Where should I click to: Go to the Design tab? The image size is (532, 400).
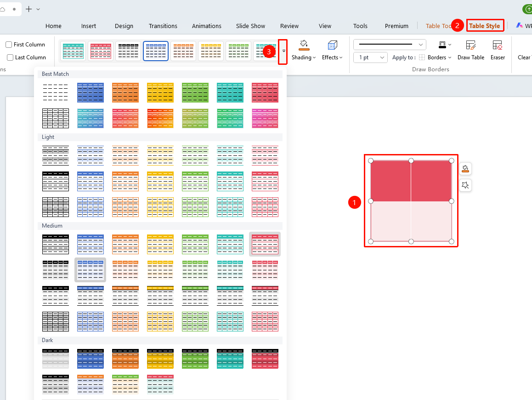124,26
